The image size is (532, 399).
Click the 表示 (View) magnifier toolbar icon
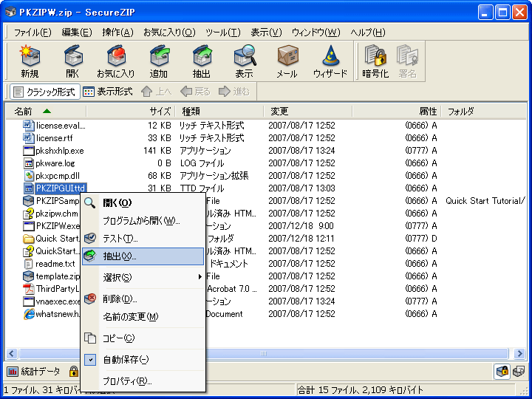(x=245, y=55)
